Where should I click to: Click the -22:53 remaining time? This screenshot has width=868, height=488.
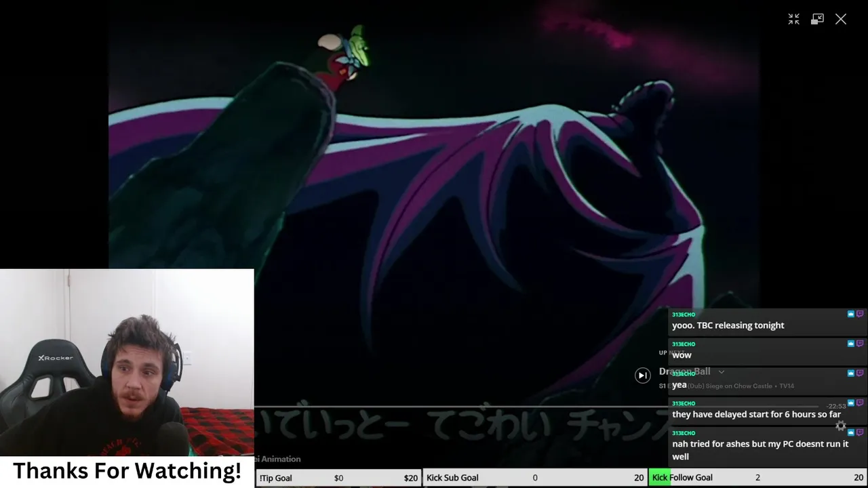(836, 406)
